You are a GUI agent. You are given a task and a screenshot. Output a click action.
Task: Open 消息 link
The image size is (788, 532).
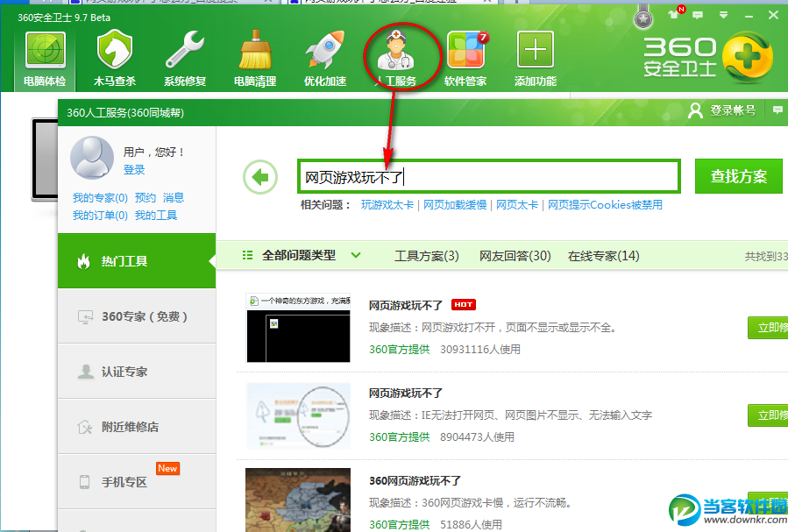click(174, 197)
